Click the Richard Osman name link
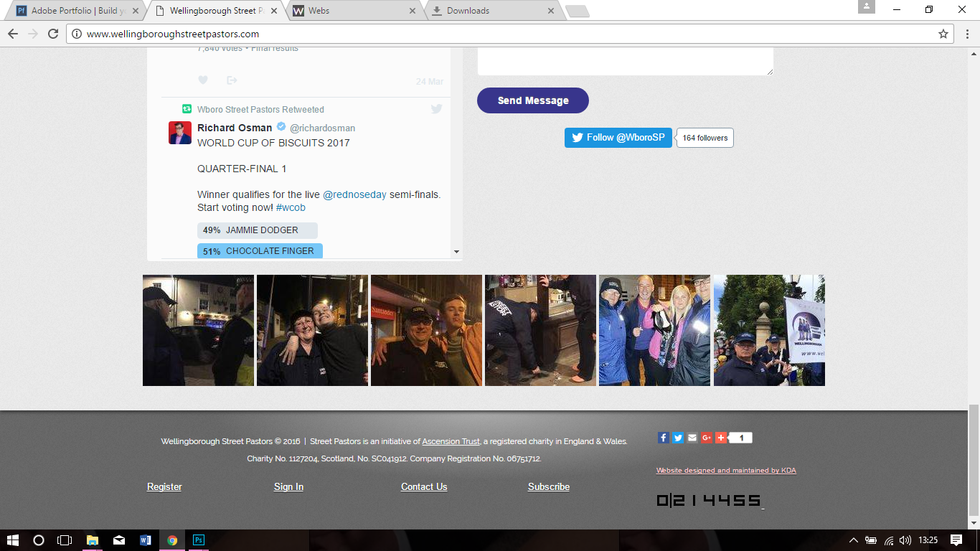980x551 pixels. [235, 128]
